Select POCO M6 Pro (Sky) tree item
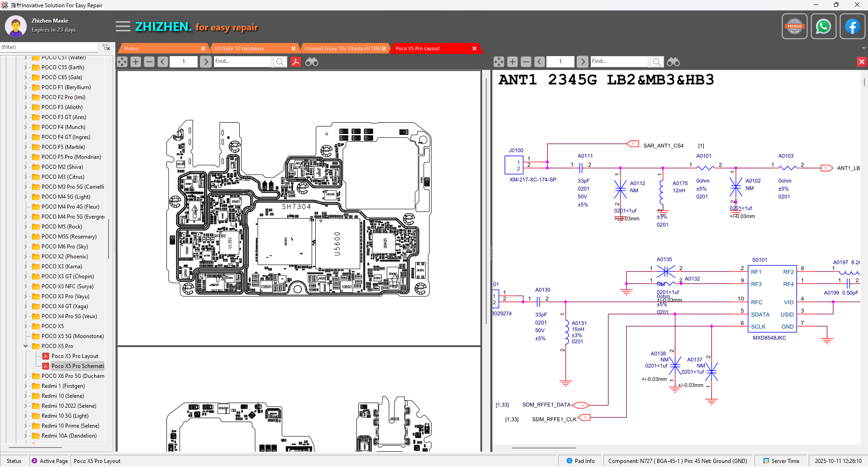The image size is (868, 467). point(65,247)
